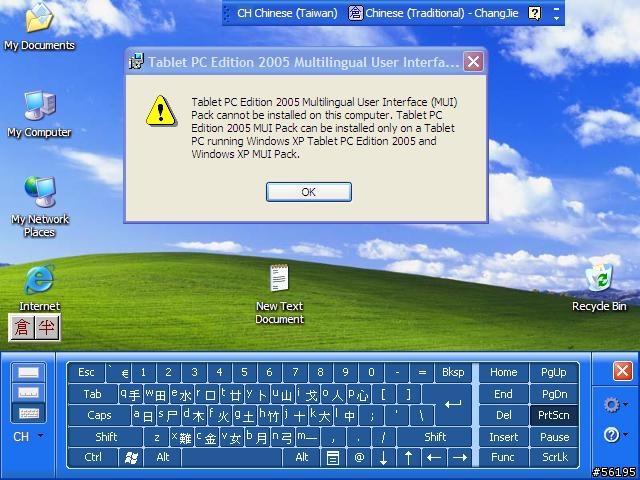The height and width of the screenshot is (480, 640).
Task: Tap the backslash key
Action: [x=421, y=416]
